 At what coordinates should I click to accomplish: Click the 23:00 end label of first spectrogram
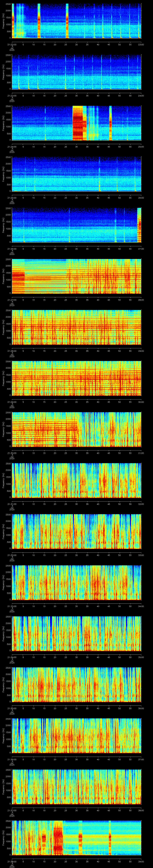(141, 44)
